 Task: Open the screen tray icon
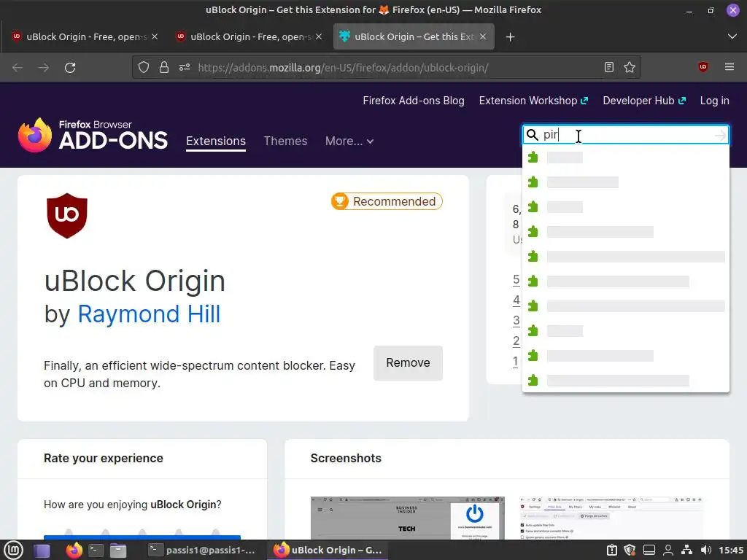point(649,551)
